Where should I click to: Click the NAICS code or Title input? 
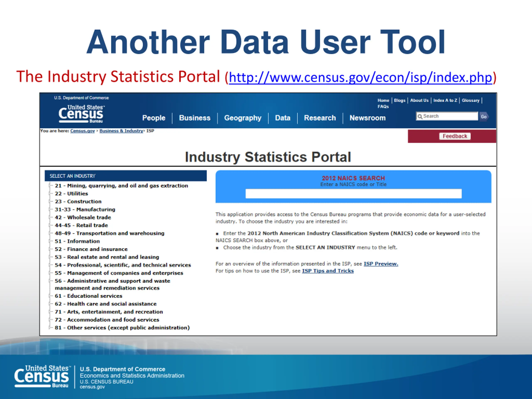click(x=353, y=194)
